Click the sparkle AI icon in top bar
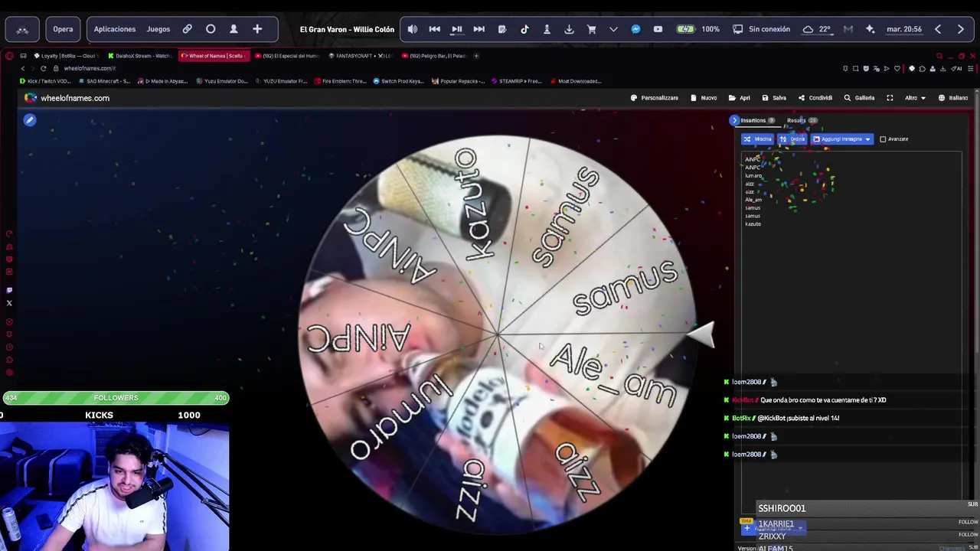 click(870, 29)
